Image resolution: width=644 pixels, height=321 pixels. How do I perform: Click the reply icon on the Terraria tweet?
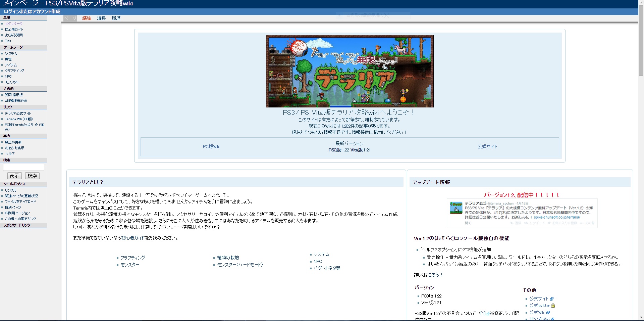pos(512,223)
